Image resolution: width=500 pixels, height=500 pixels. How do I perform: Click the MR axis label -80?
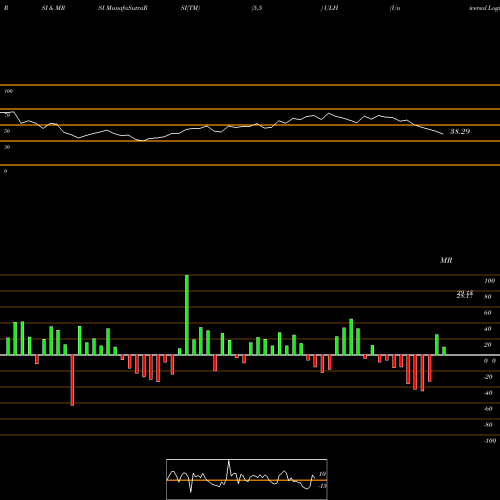[488, 425]
